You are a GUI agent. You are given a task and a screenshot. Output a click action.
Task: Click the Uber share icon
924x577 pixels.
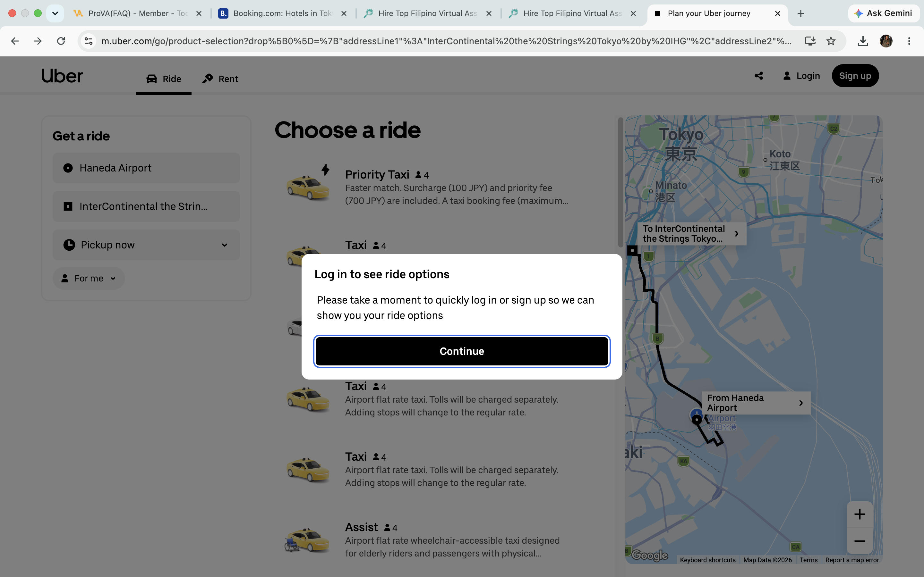759,76
